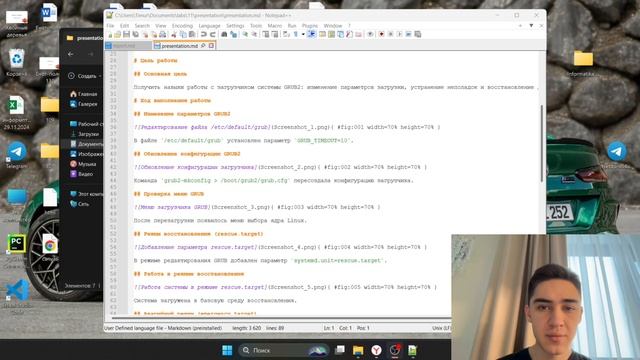The image size is (640, 360).
Task: Click the Save recorded macro icon
Action: pos(418,34)
